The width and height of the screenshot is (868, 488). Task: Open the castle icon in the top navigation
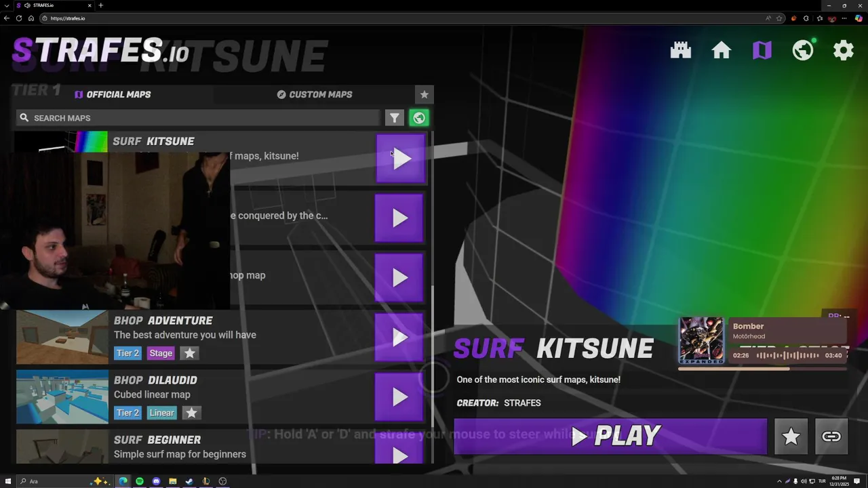click(x=681, y=50)
